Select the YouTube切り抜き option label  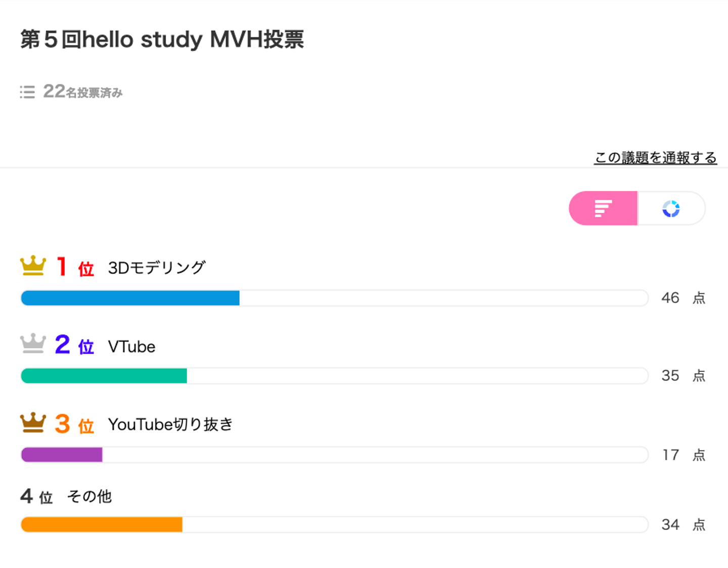tap(170, 424)
